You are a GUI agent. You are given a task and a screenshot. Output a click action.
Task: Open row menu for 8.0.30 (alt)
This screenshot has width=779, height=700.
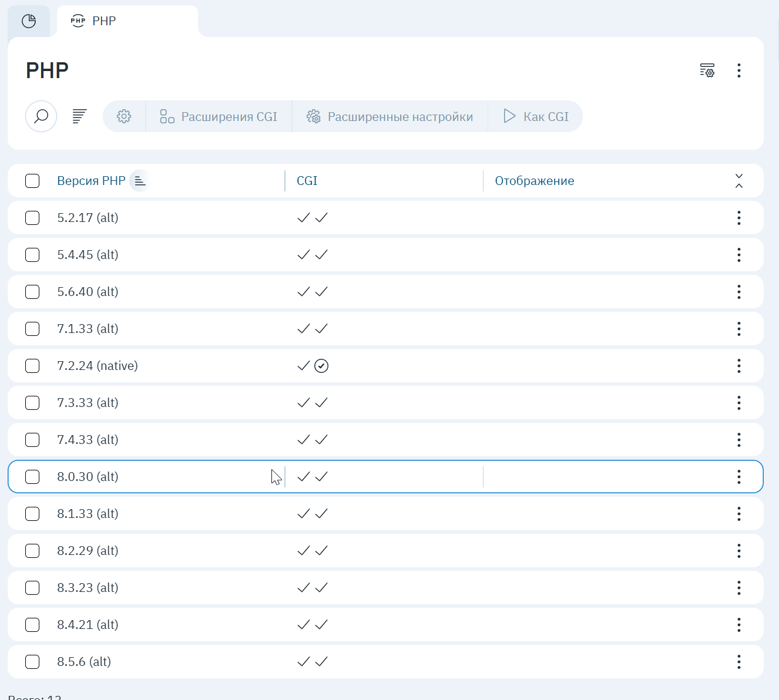pyautogui.click(x=739, y=477)
